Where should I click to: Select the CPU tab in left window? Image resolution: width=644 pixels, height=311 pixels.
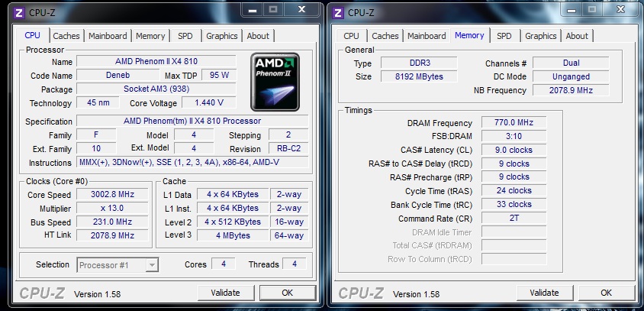click(x=33, y=35)
